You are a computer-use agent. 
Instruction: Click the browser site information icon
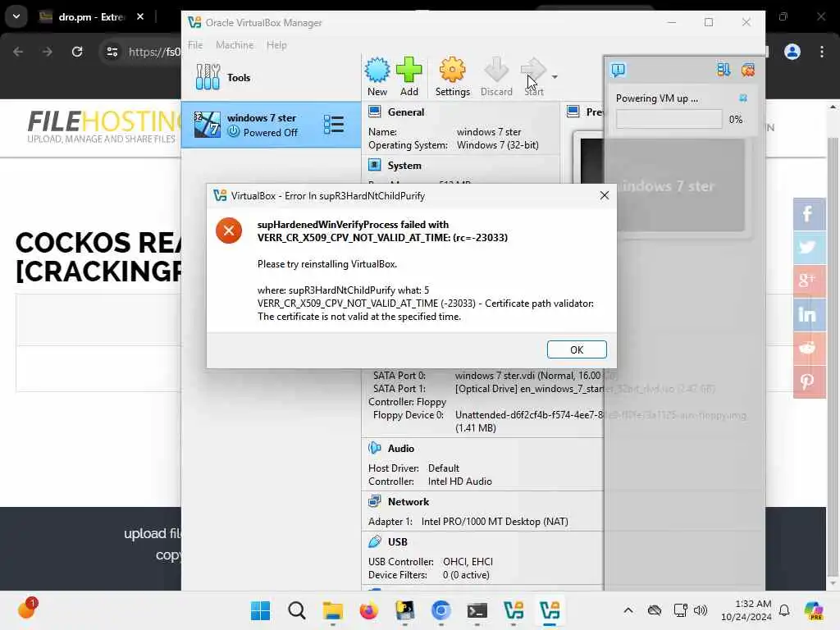click(112, 52)
